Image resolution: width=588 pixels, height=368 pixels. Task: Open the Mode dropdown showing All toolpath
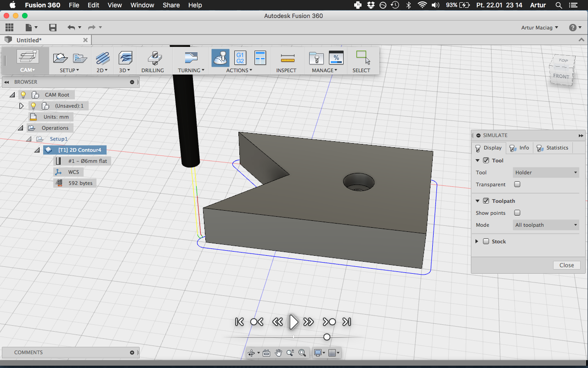point(546,225)
